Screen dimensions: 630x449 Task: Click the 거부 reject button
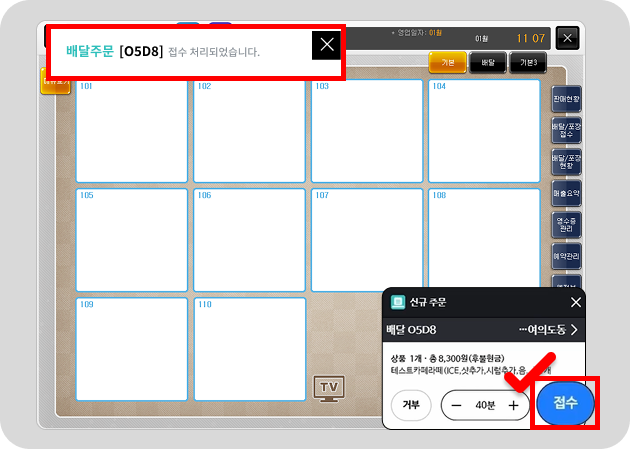(x=410, y=406)
